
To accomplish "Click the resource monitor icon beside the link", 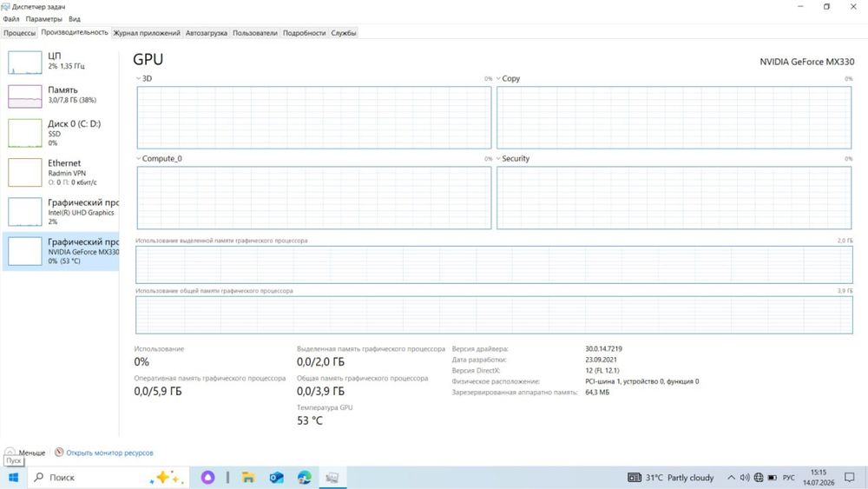I will coord(59,452).
